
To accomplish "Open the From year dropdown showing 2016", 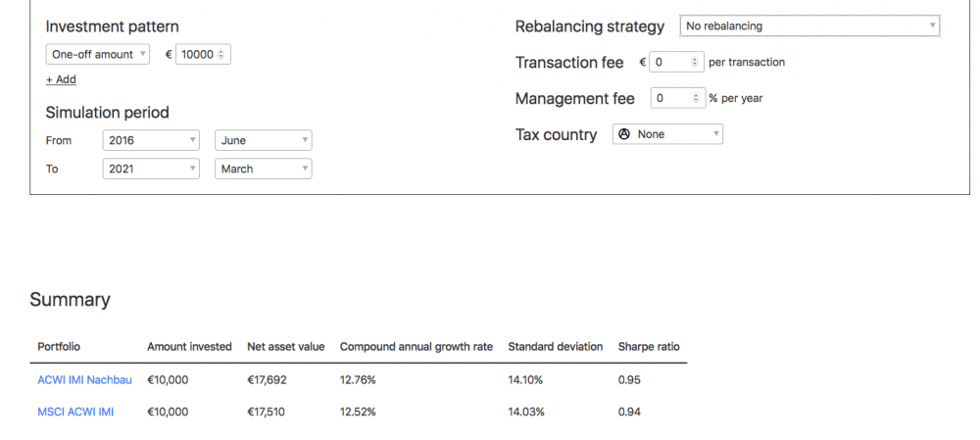I will (151, 140).
